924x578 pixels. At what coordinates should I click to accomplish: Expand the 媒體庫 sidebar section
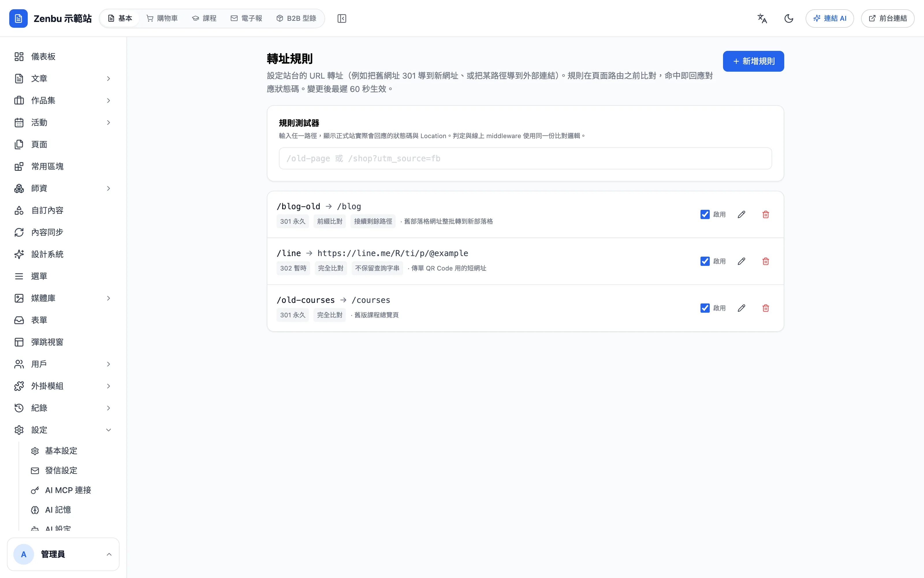64,298
